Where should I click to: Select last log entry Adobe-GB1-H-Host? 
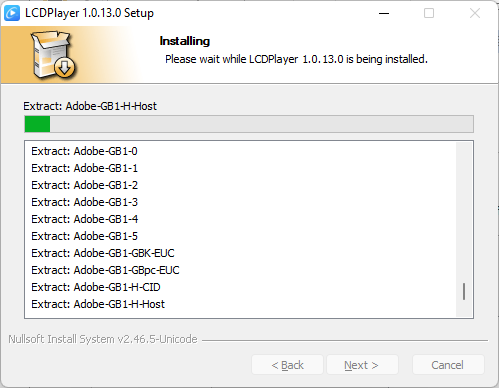98,304
